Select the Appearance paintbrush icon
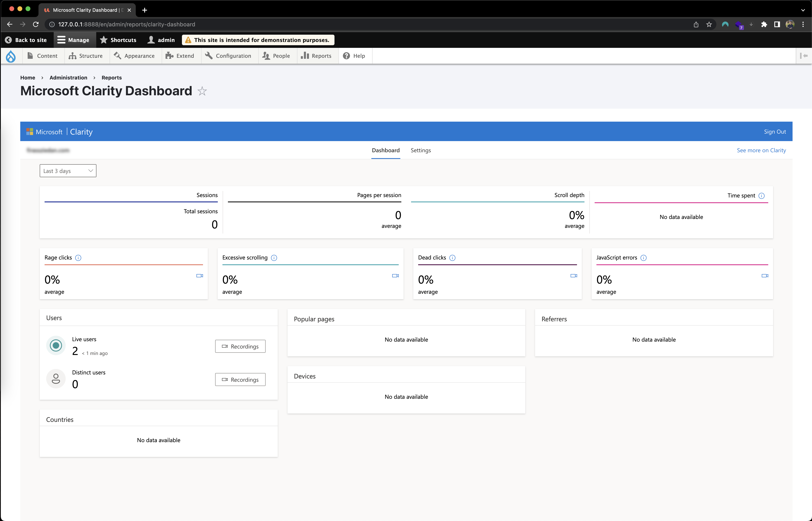The image size is (812, 521). click(x=117, y=56)
